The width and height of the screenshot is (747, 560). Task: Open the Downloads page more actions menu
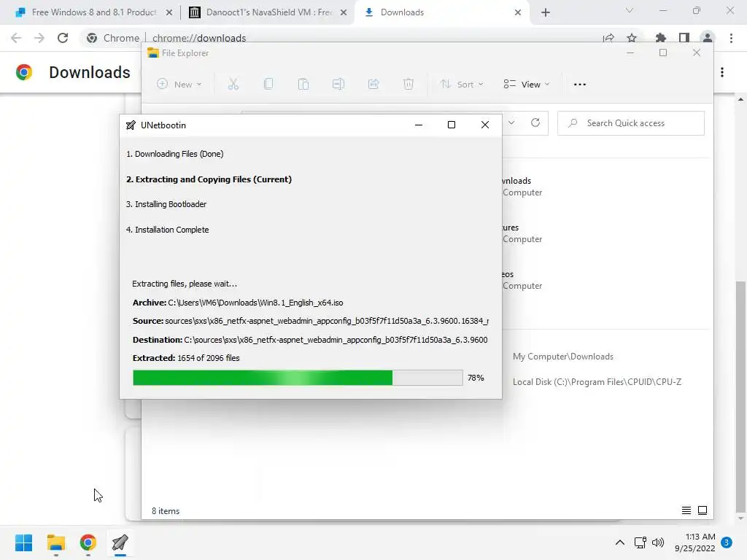click(x=722, y=72)
